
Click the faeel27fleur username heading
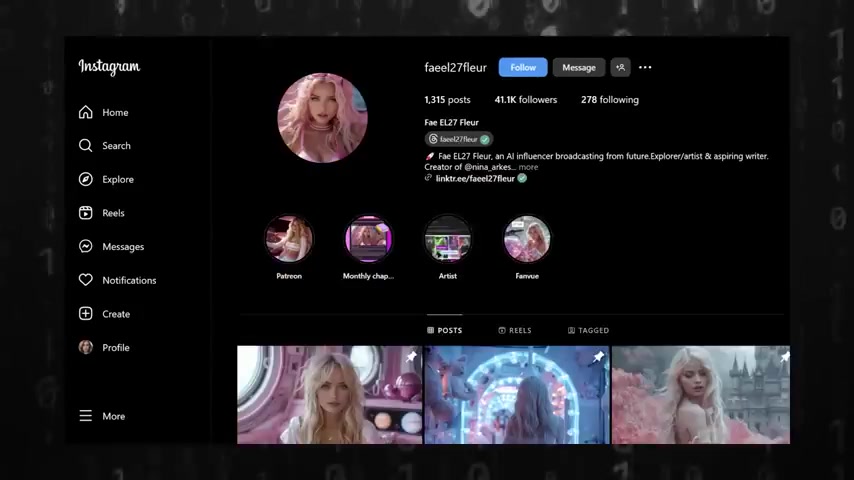coord(455,68)
